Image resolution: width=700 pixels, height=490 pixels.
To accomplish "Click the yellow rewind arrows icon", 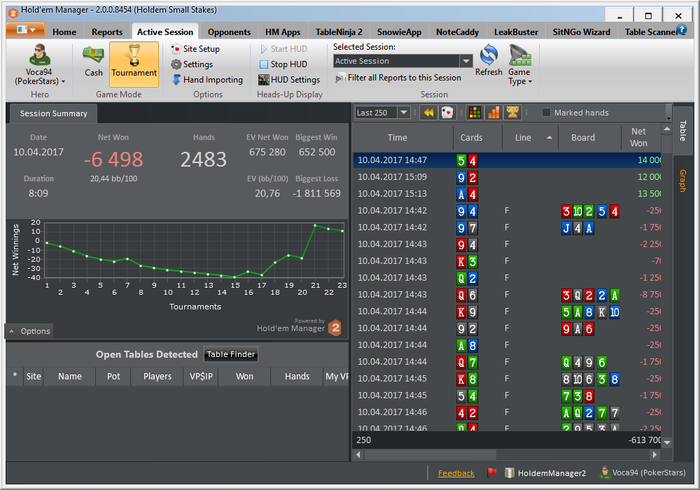I will pyautogui.click(x=429, y=112).
